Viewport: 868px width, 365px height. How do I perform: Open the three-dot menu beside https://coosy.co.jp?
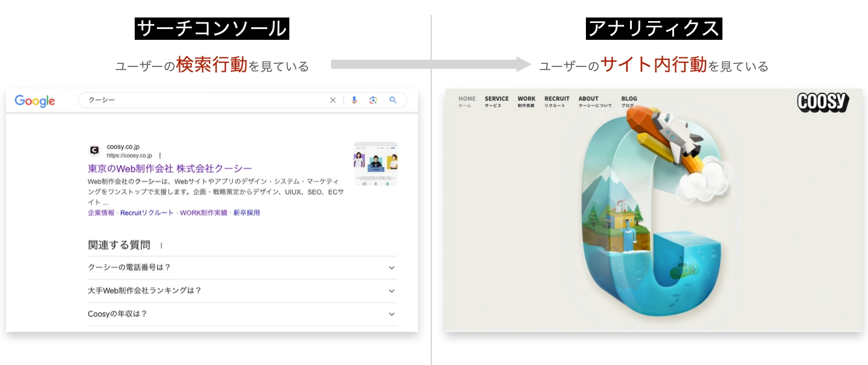coord(160,155)
